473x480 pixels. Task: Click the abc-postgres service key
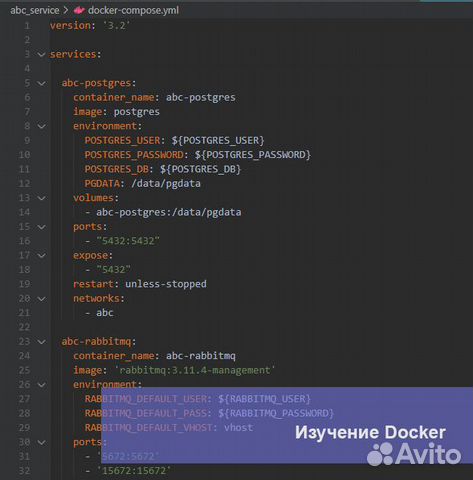pyautogui.click(x=96, y=83)
